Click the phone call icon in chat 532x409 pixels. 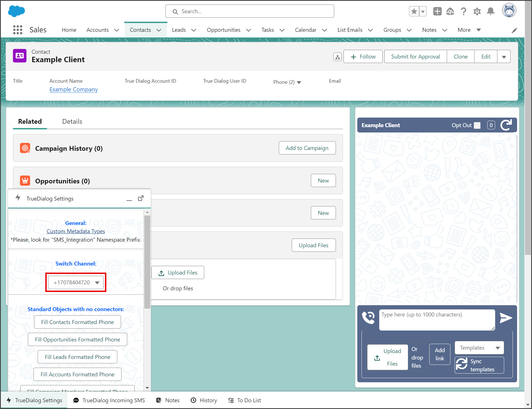368,318
